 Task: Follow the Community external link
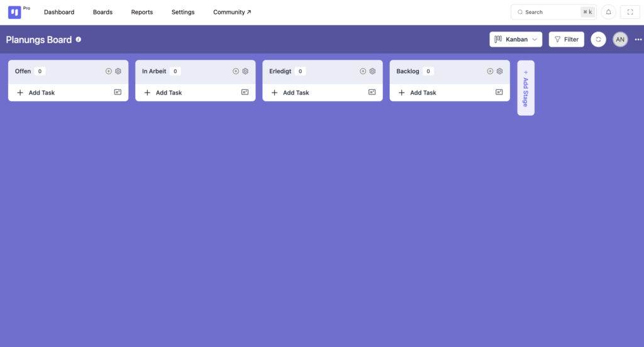click(x=232, y=13)
